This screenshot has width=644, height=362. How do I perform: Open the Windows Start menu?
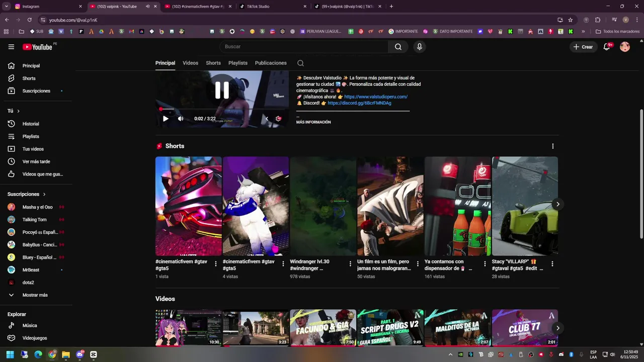tap(10, 354)
